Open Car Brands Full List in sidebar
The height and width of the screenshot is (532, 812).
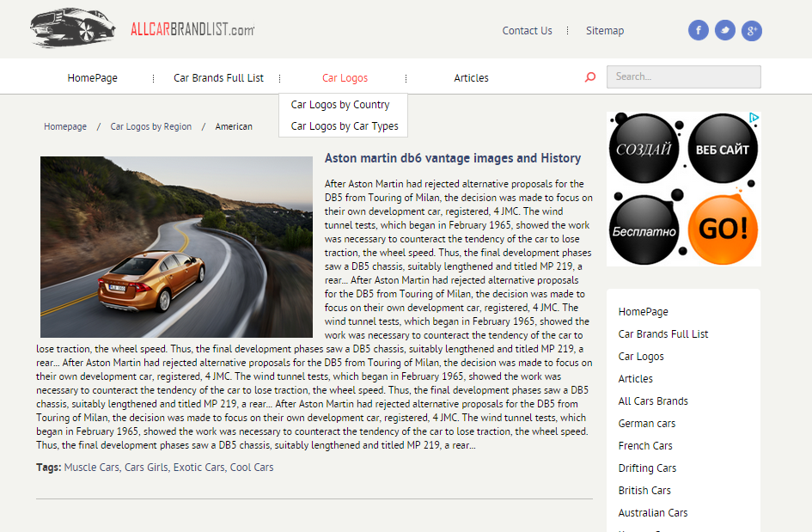click(663, 334)
